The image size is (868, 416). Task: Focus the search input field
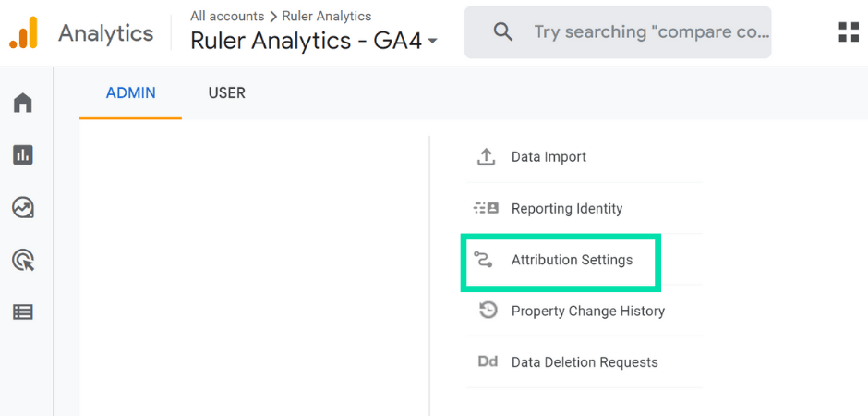[x=651, y=32]
